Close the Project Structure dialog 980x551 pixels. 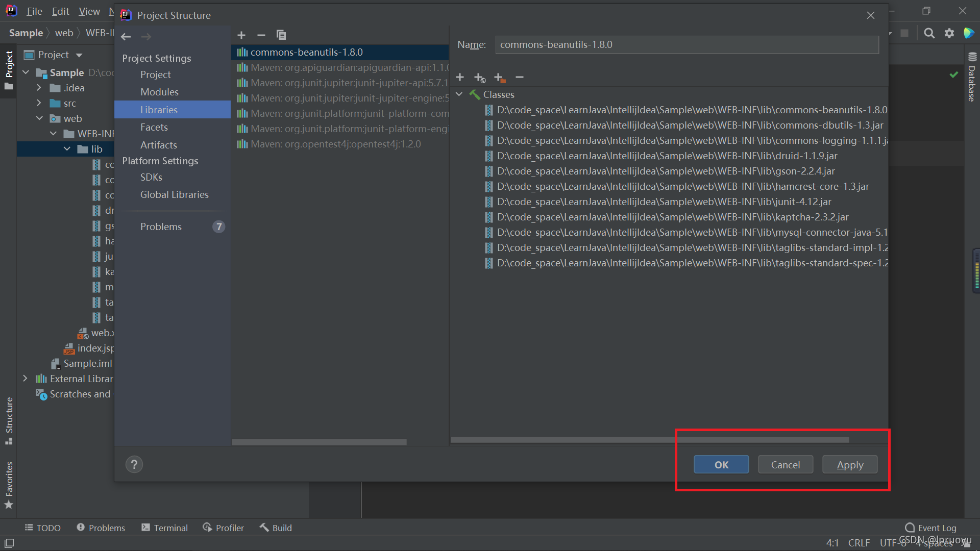pos(871,15)
